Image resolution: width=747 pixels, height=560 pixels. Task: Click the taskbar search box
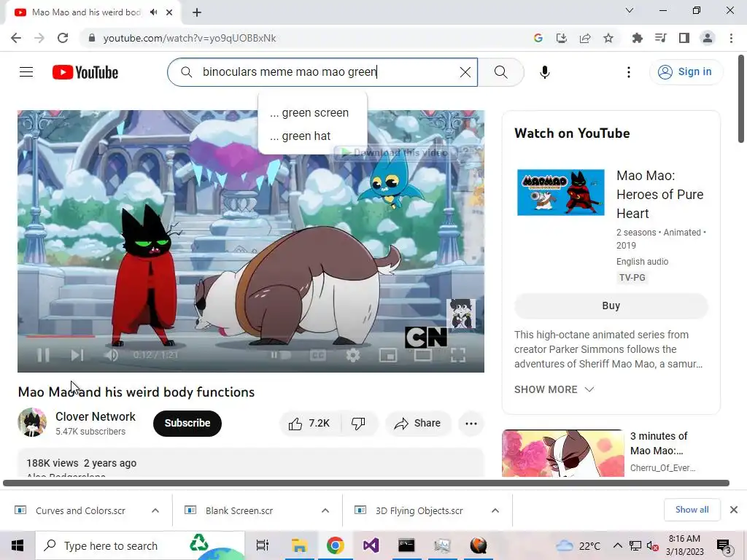point(139,545)
